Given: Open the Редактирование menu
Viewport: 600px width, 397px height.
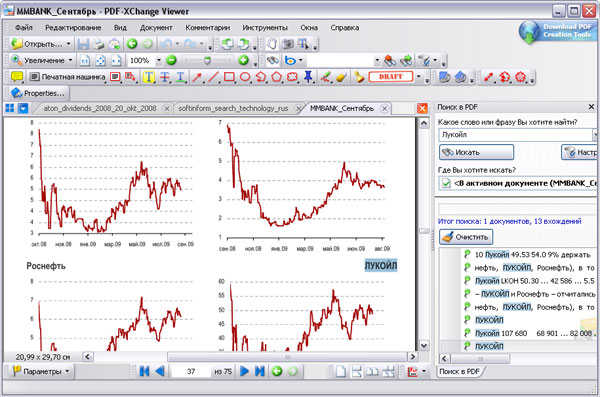Looking at the screenshot, I should (x=73, y=28).
